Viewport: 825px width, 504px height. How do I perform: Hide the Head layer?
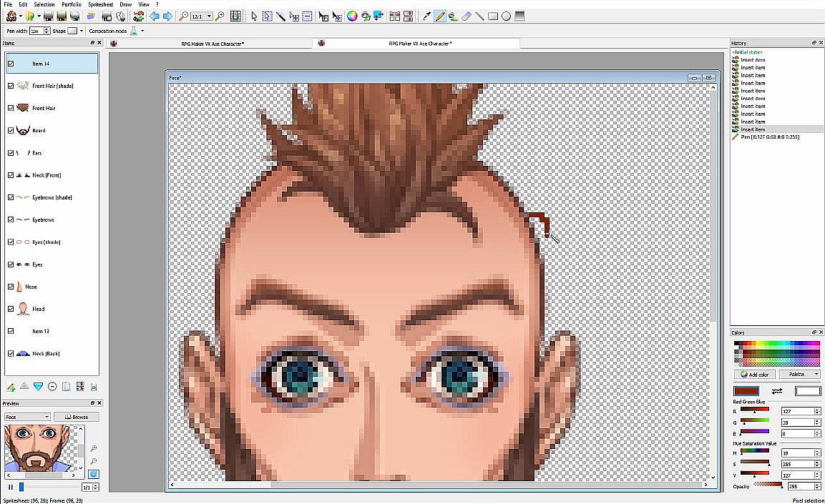coord(11,309)
